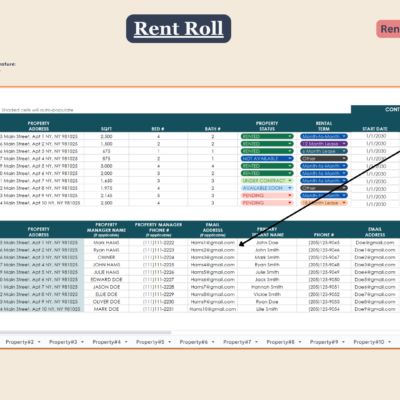Select the EDWARD DOE manager name cell
The height and width of the screenshot is (400, 400).
106,279
